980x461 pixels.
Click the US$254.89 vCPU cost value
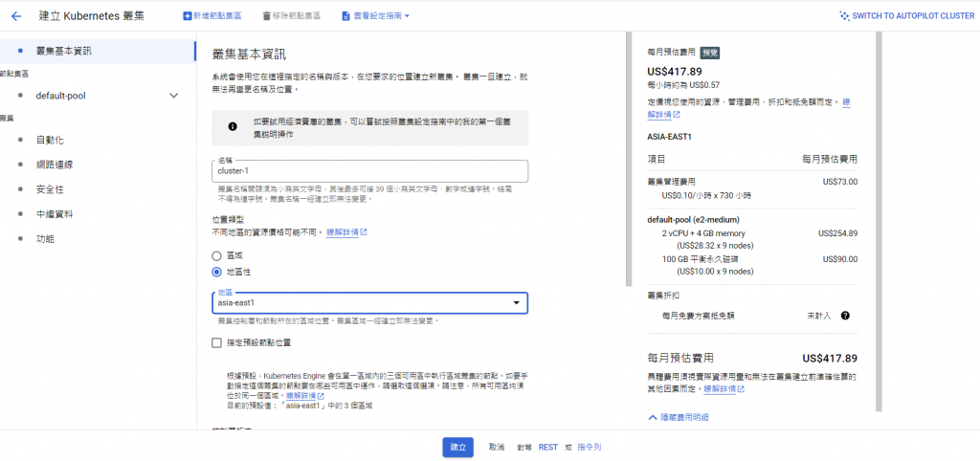(x=837, y=233)
